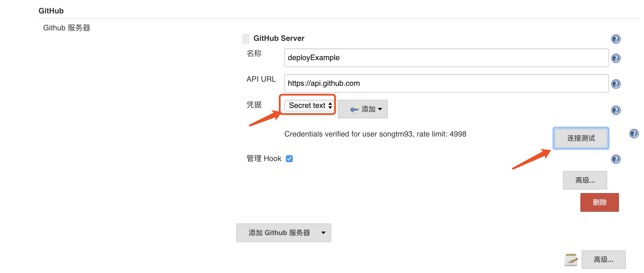644x273 pixels.
Task: Grab the GitHub Server drag handle icon
Action: point(246,38)
